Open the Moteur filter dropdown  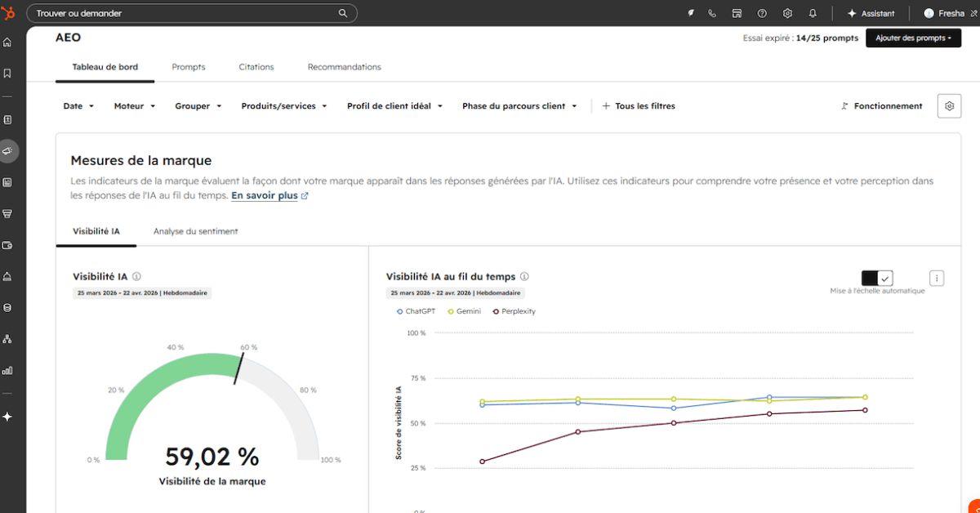135,106
